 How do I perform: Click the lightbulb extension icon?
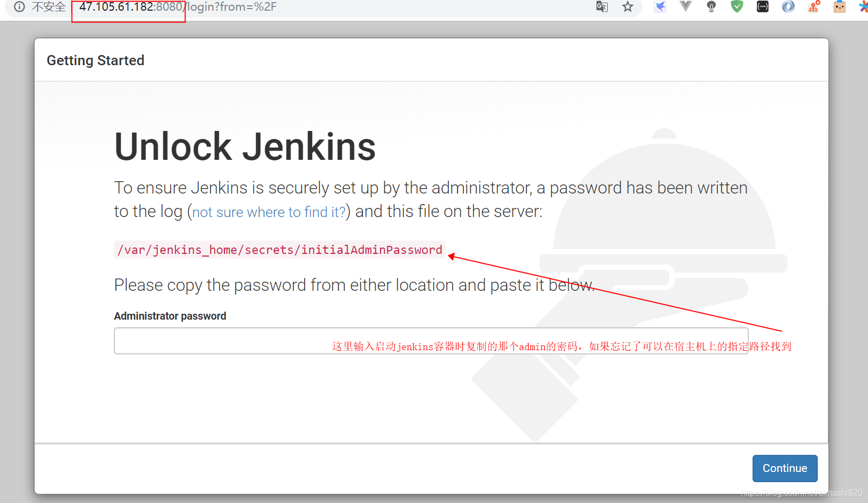[711, 7]
